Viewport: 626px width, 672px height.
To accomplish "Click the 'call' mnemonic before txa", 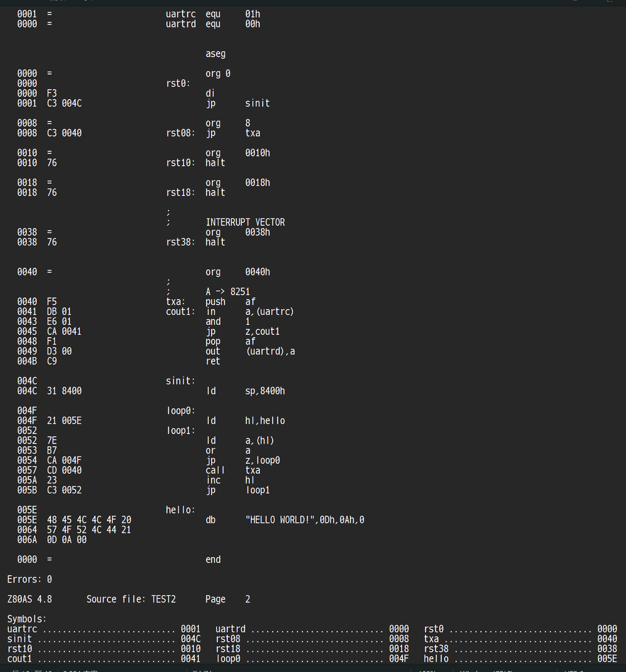I will pyautogui.click(x=216, y=470).
